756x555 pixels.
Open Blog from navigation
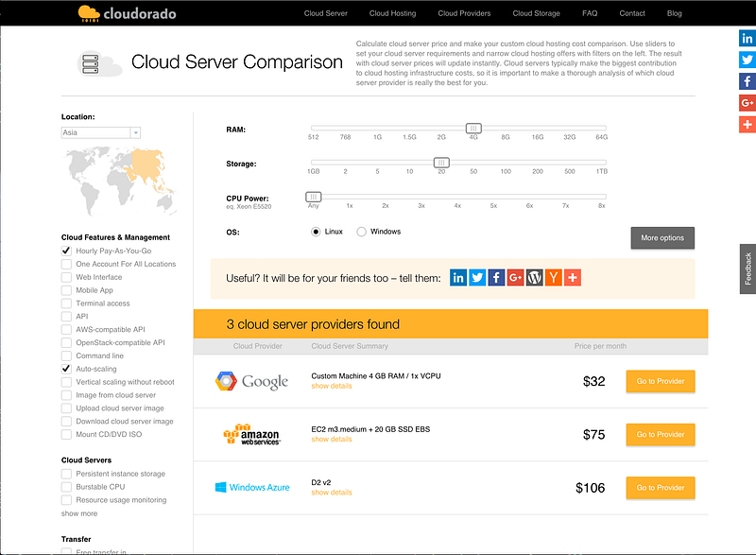[674, 13]
